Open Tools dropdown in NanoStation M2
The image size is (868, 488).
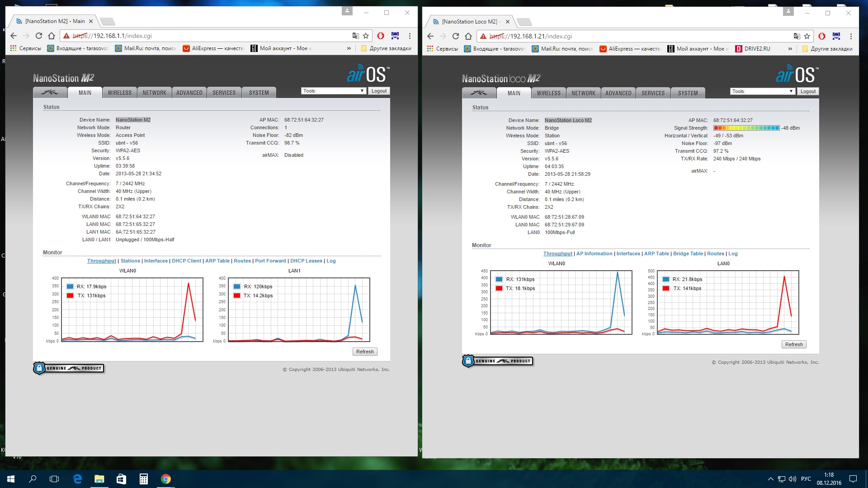click(x=333, y=91)
